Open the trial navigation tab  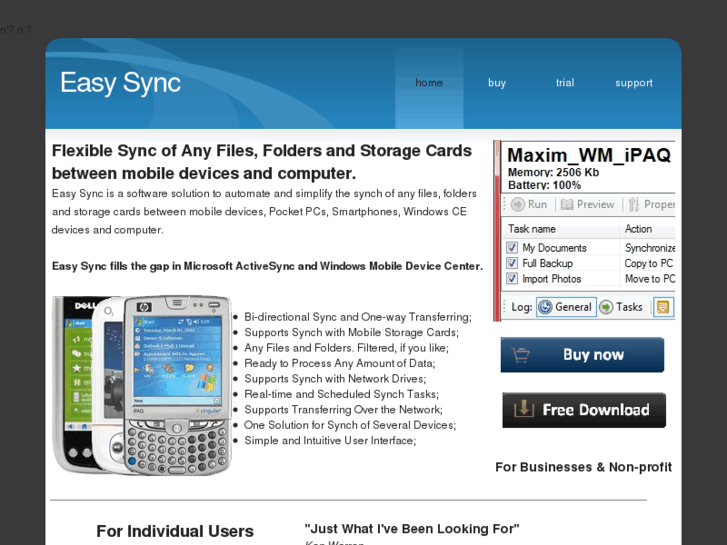[565, 83]
